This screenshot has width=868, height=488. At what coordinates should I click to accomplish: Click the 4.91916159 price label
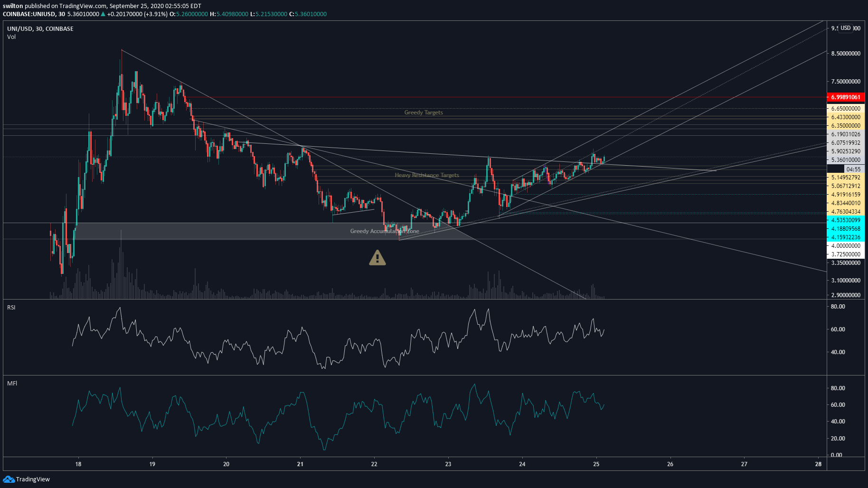pyautogui.click(x=846, y=195)
